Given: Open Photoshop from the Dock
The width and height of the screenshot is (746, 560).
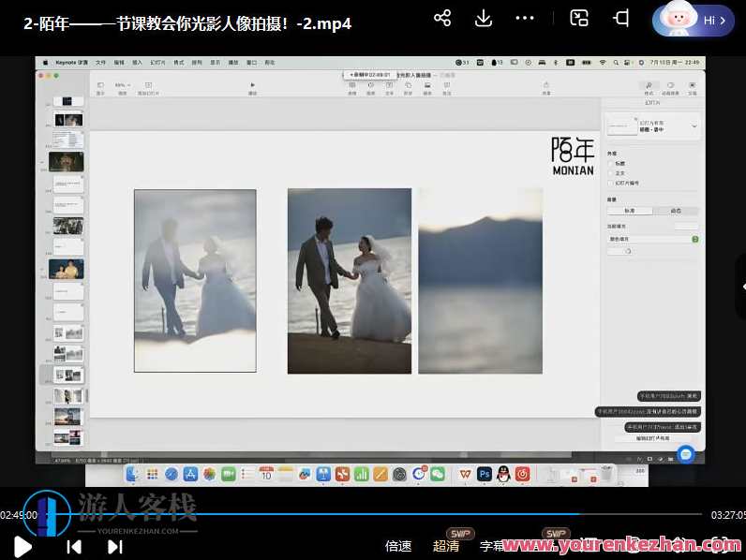Looking at the screenshot, I should pyautogui.click(x=485, y=475).
